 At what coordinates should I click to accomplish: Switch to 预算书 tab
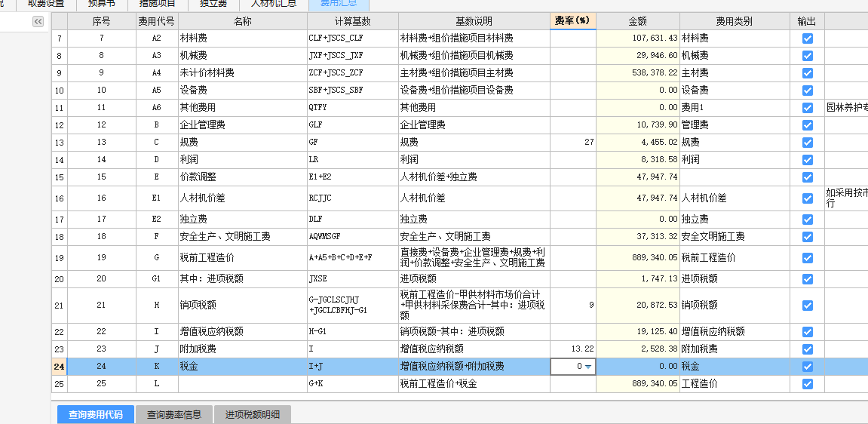coord(101,5)
